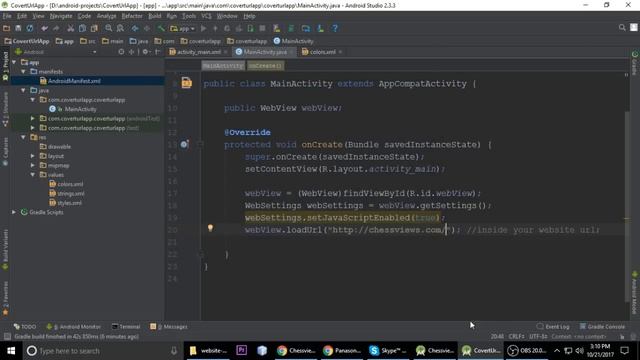The image size is (640, 360).
Task: Open the Messages tool window
Action: click(169, 327)
